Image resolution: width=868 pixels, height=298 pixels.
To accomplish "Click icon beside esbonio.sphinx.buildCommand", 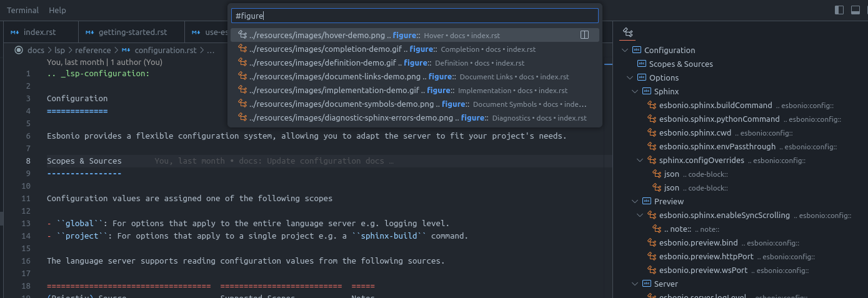I will pyautogui.click(x=652, y=105).
